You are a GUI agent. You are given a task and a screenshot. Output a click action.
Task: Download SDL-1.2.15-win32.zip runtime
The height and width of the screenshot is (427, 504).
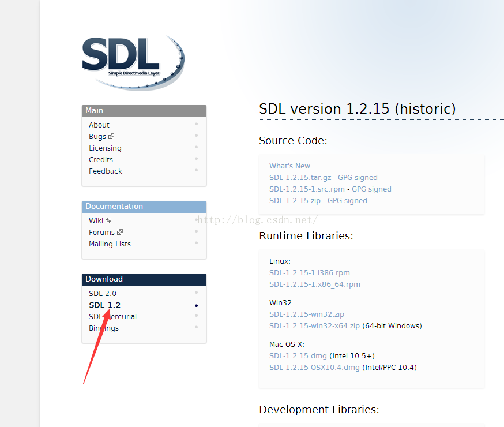pos(307,314)
